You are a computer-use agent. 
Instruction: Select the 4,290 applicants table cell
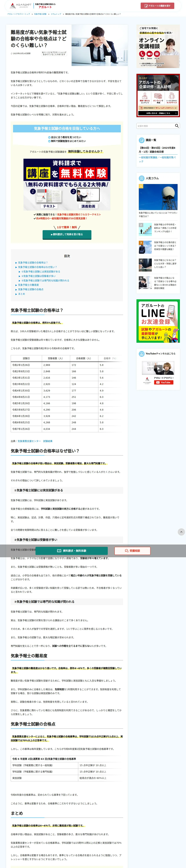tap(56, 410)
